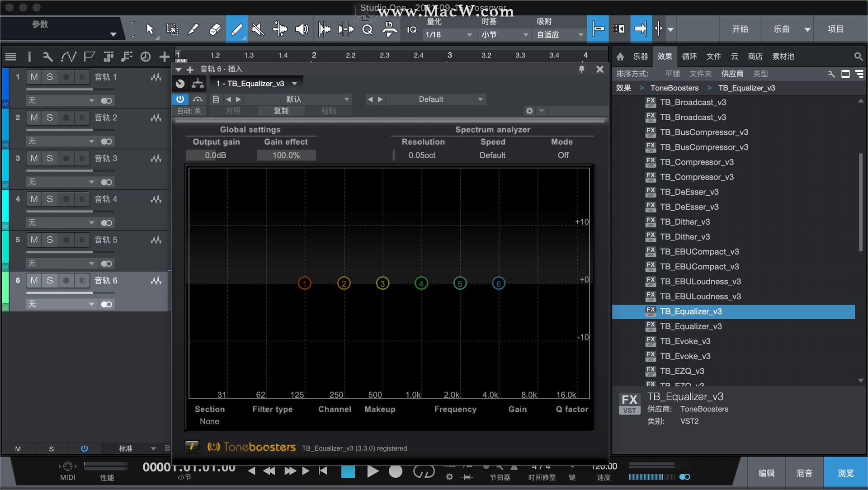Switch to 效果 browser tab

point(665,57)
